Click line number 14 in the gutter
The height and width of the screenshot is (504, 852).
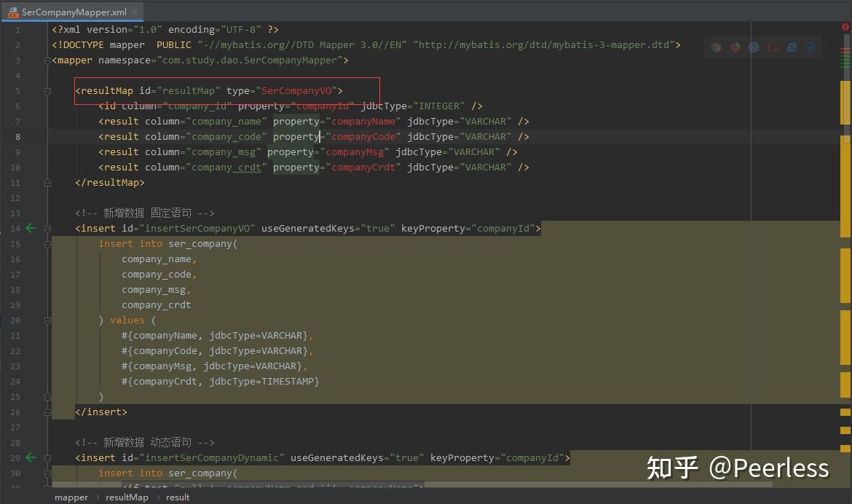(15, 229)
